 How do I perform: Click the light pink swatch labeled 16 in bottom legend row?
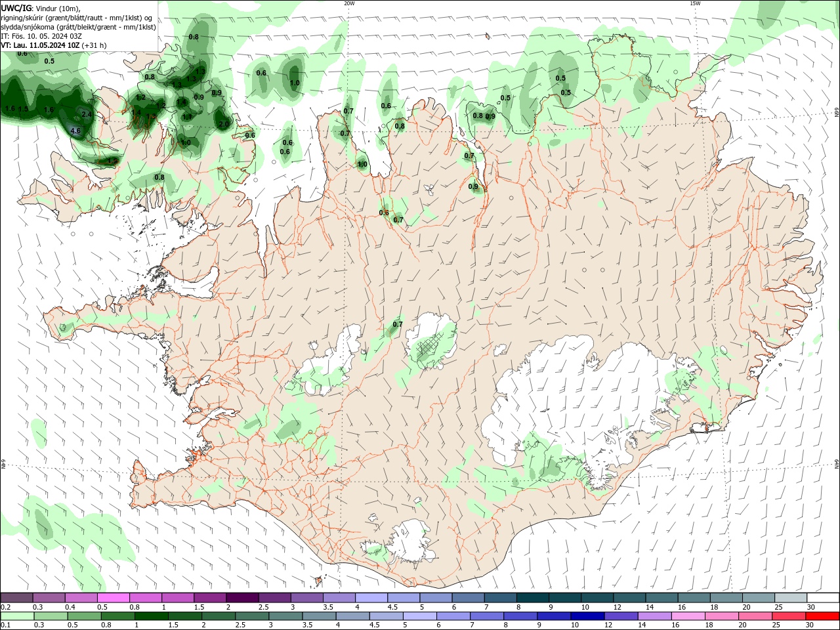pyautogui.click(x=687, y=616)
